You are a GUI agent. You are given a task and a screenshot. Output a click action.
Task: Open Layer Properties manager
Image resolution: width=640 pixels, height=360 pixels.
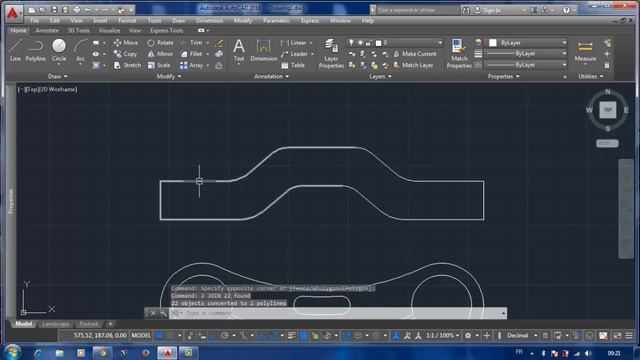point(331,53)
